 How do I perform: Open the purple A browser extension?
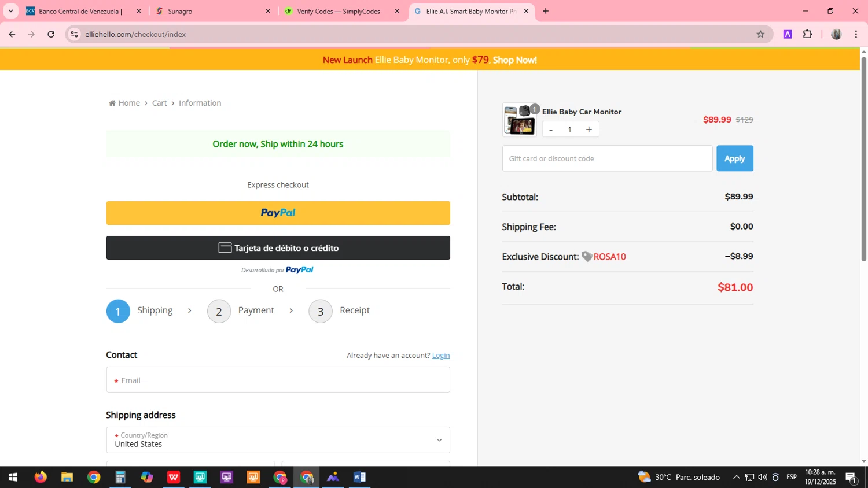pos(788,34)
